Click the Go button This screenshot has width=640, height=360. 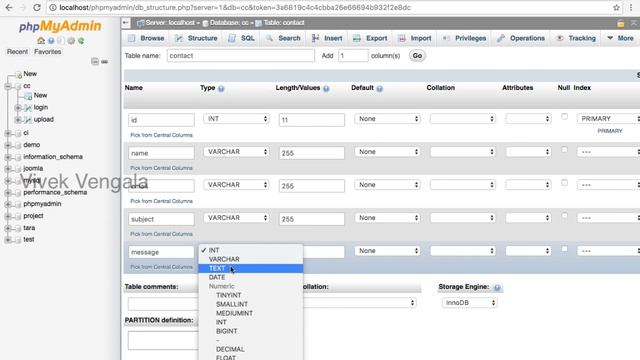coord(417,56)
